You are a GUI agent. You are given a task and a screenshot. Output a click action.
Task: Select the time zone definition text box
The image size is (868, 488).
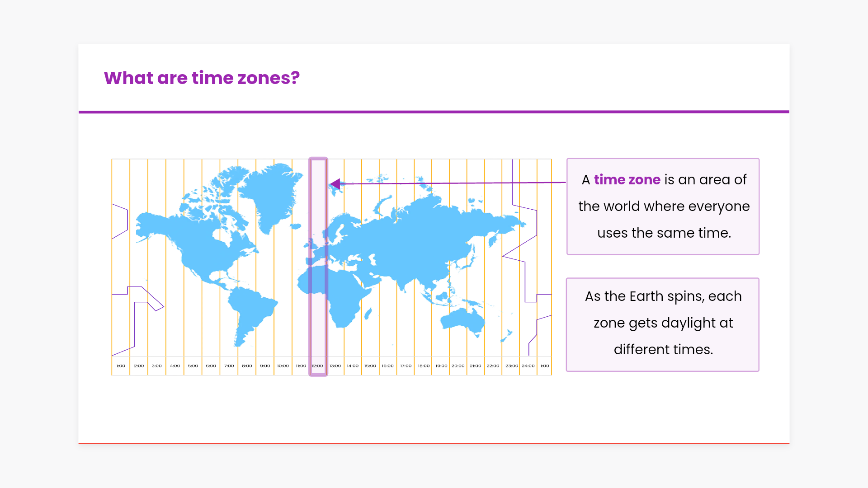[663, 206]
